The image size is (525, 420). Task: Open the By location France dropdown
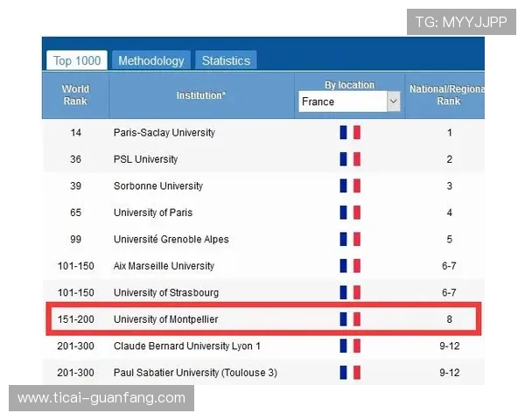[x=349, y=101]
